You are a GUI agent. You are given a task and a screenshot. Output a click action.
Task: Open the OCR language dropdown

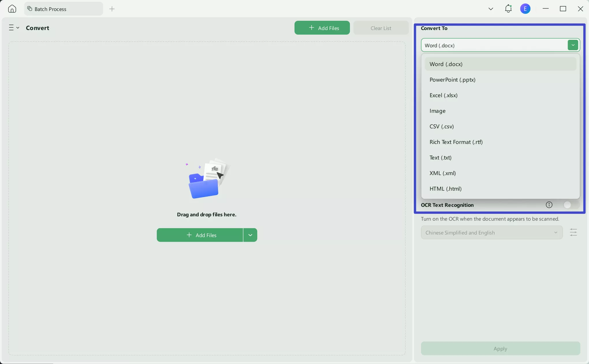(x=491, y=232)
